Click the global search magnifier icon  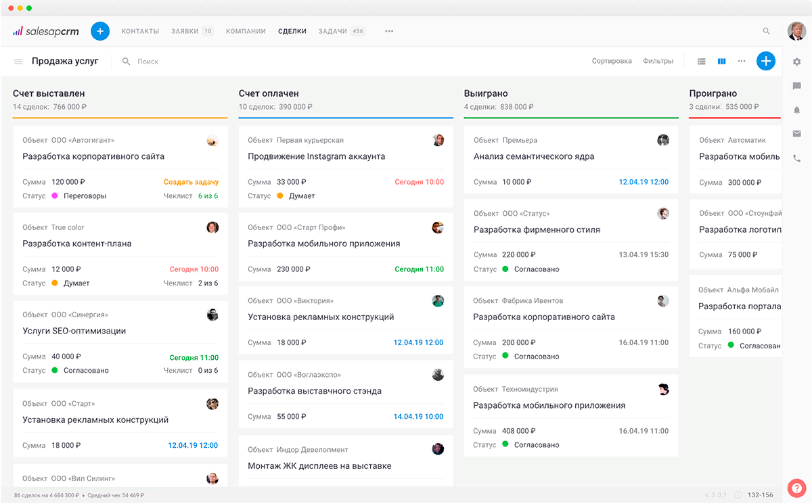[766, 31]
